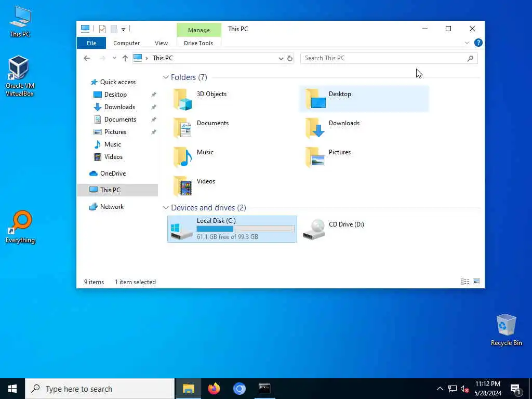This screenshot has width=532, height=399.
Task: Go back using the back arrow
Action: pos(87,58)
